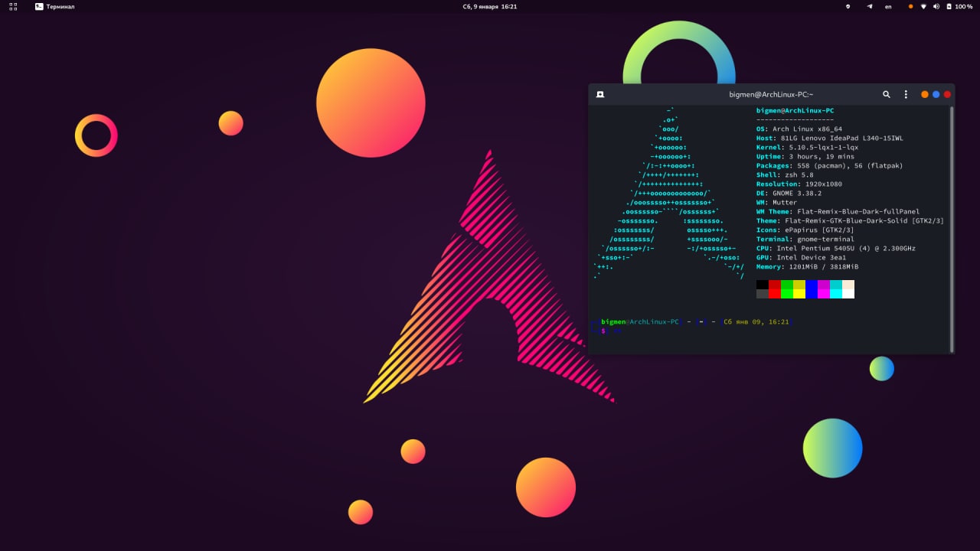Click the 'Host: 81LG Lenovo IdeaPad' line
The height and width of the screenshot is (551, 980).
point(830,139)
